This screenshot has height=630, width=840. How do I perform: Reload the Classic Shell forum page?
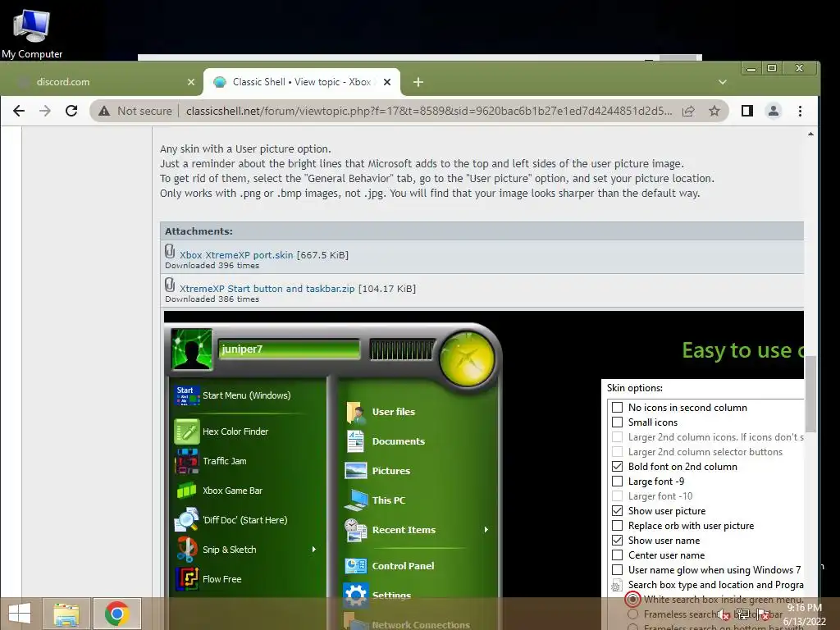pos(71,111)
